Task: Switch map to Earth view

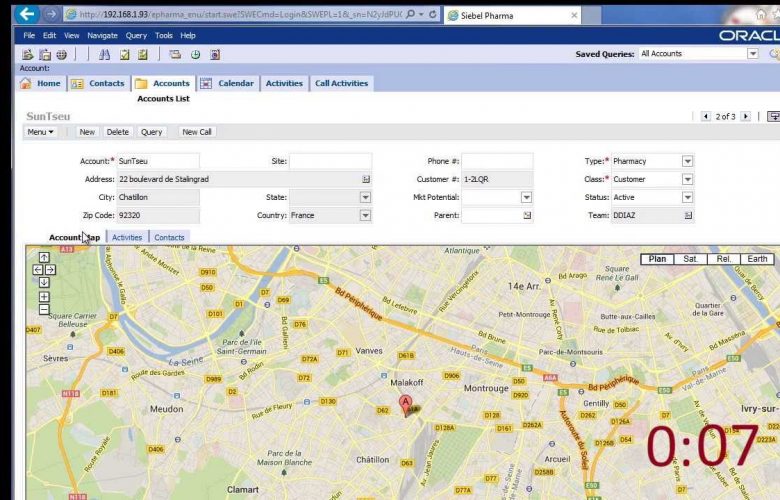Action: click(x=757, y=259)
